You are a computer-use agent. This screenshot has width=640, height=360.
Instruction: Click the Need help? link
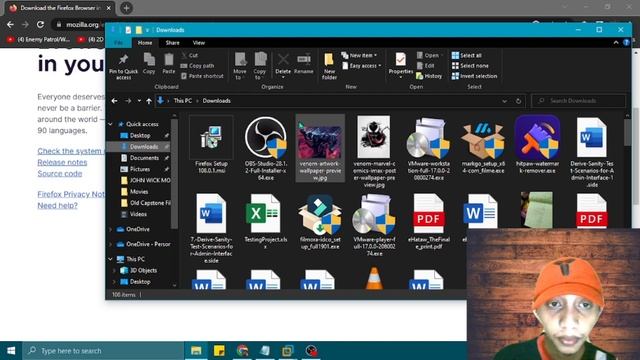(57, 206)
